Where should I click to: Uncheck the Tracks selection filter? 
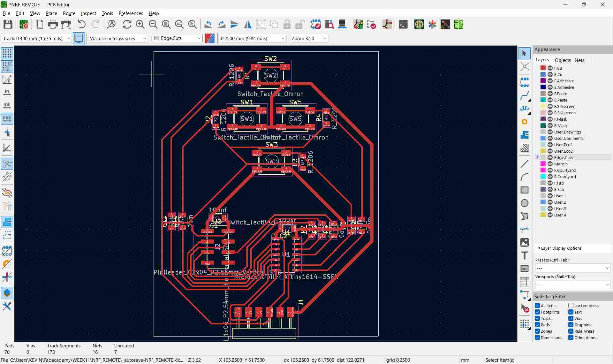coord(537,318)
